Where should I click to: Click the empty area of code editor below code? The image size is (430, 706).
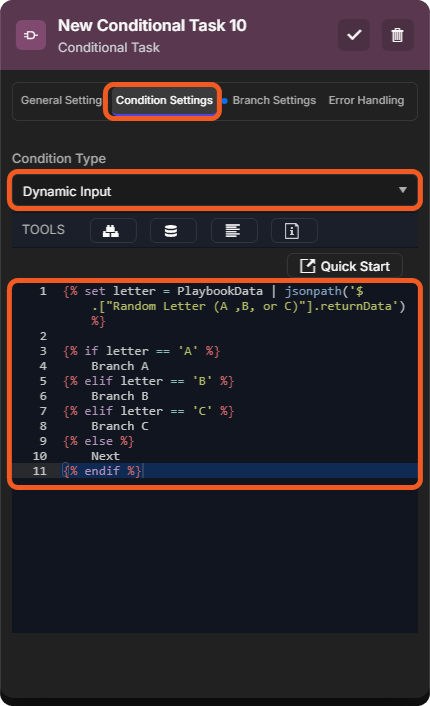[215, 558]
